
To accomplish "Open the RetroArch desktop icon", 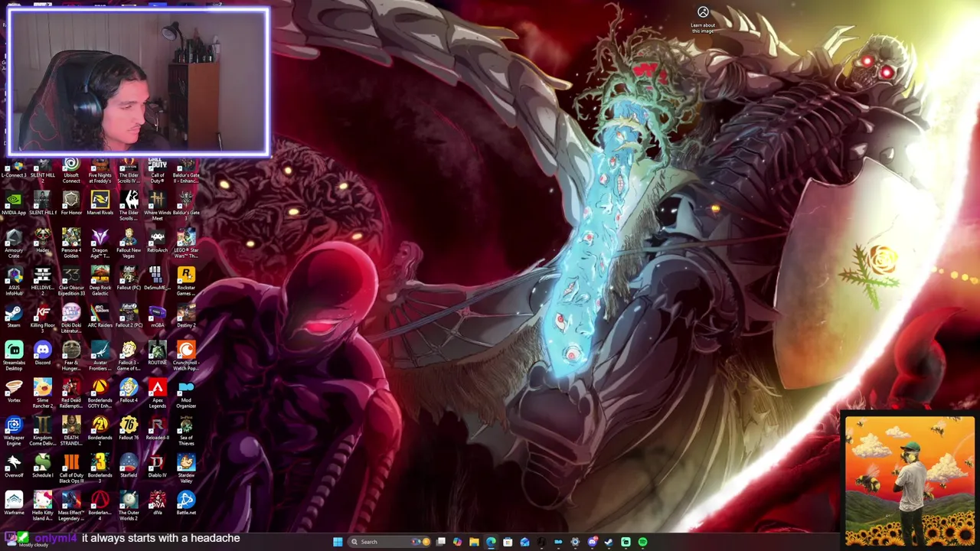I will [157, 242].
